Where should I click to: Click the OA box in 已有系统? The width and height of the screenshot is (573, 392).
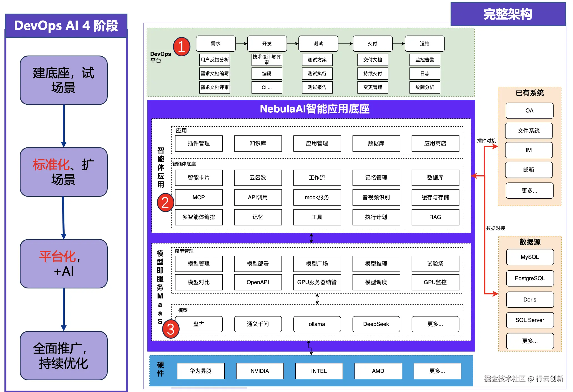click(x=529, y=110)
